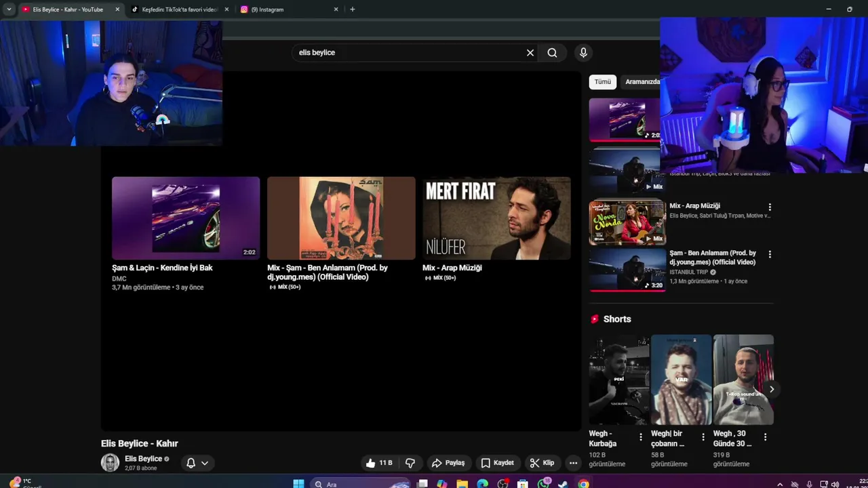Open Elis Beylice channel avatar

coord(110,463)
